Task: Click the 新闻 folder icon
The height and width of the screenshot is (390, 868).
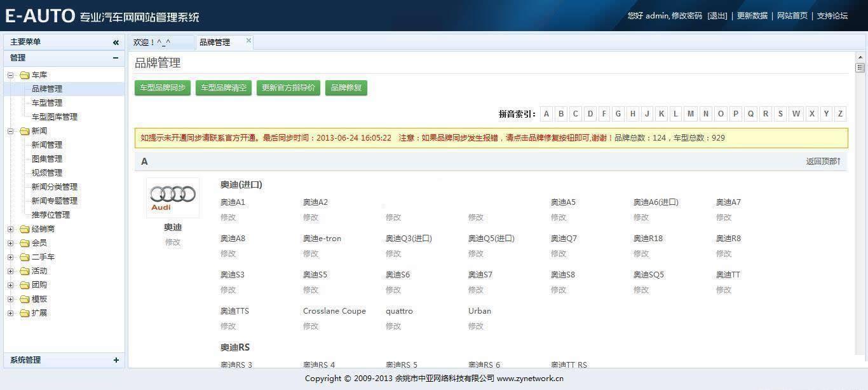Action: 24,131
